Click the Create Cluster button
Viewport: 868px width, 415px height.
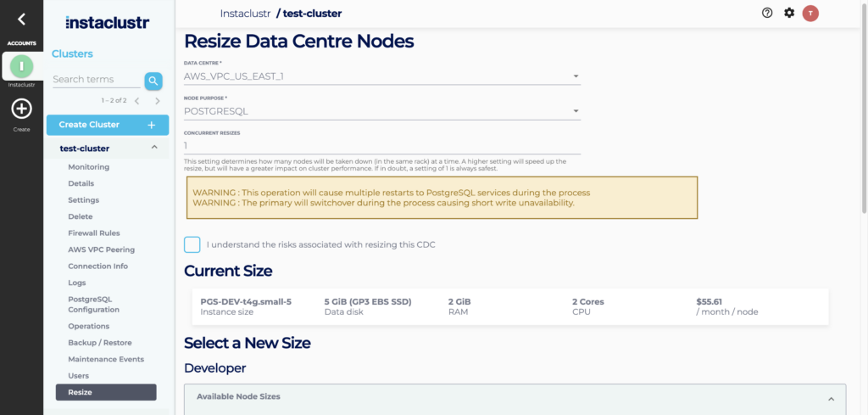107,125
